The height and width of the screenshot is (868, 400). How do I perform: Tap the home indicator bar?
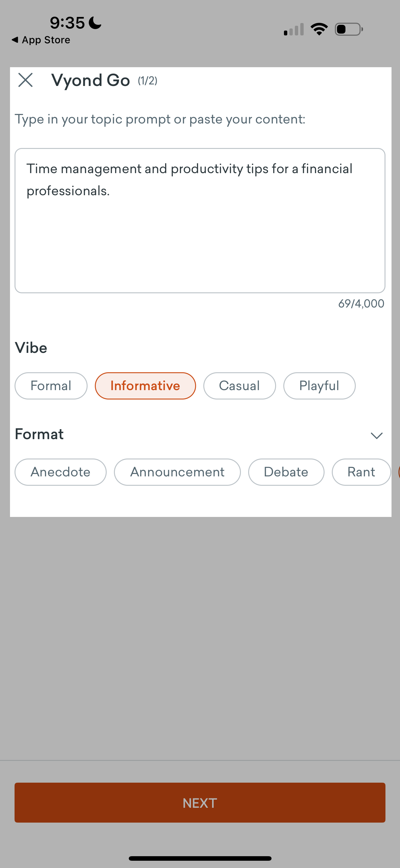(200, 858)
